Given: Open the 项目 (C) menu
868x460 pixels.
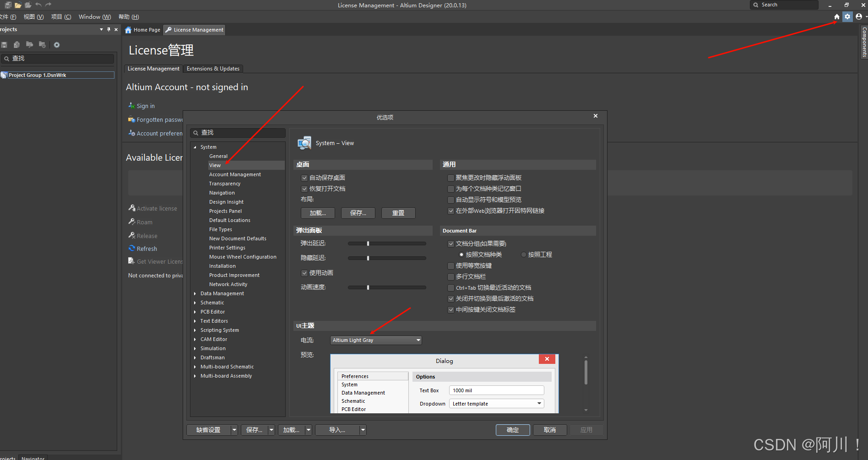Looking at the screenshot, I should (x=61, y=17).
